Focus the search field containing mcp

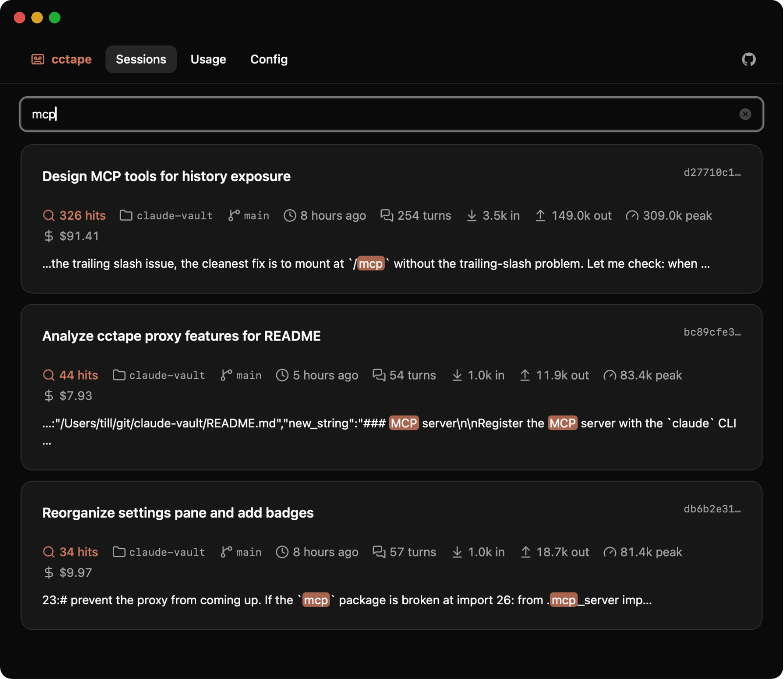pyautogui.click(x=392, y=114)
